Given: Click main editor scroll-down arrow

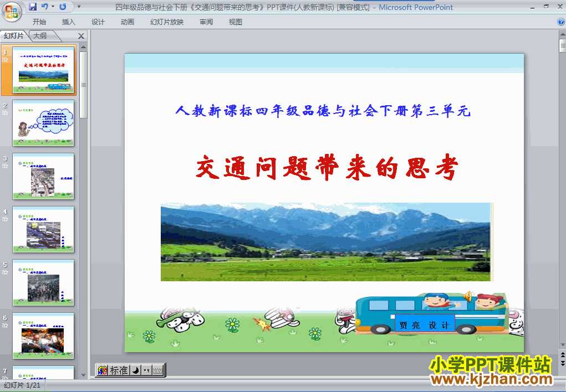Looking at the screenshot, I should click(x=562, y=345).
